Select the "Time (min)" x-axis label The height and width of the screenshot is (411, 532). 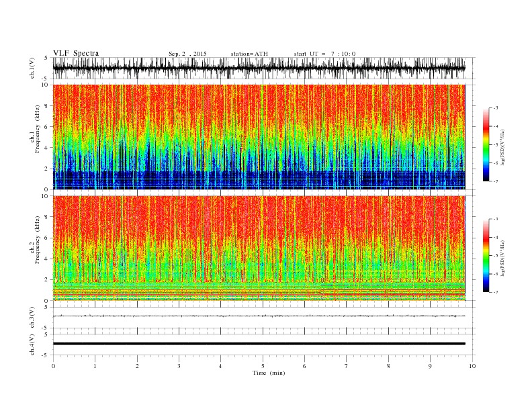tap(269, 373)
